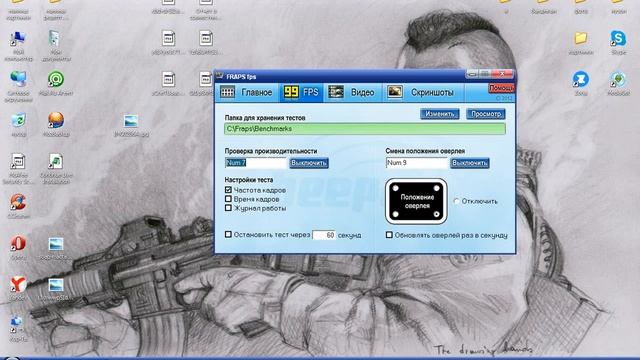The width and height of the screenshot is (640, 360).
Task: Click the C:\Fraps\Benchmarks folder path field
Action: [365, 129]
